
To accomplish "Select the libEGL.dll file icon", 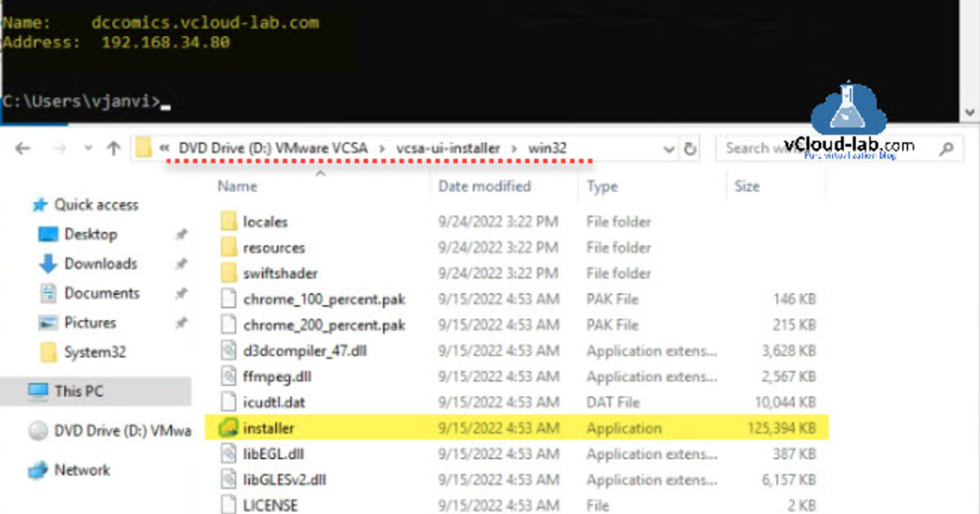I will (x=228, y=454).
